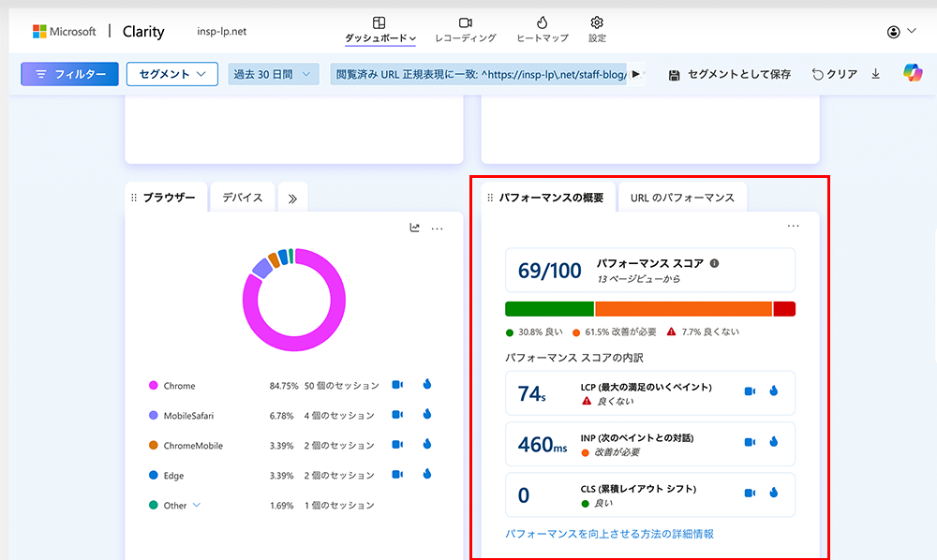
Task: Change the 過去 30 日間 date range
Action: [x=273, y=74]
